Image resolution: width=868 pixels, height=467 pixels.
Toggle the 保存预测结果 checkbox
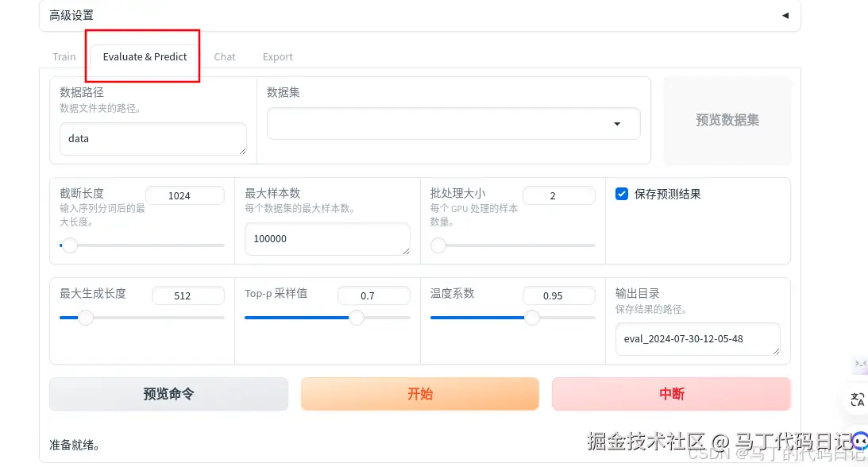tap(622, 194)
